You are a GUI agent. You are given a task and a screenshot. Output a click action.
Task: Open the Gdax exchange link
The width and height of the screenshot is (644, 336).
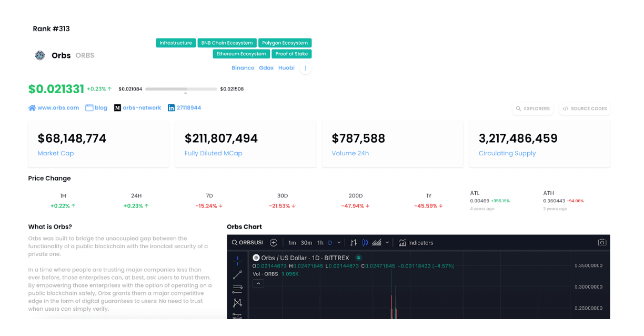point(266,68)
